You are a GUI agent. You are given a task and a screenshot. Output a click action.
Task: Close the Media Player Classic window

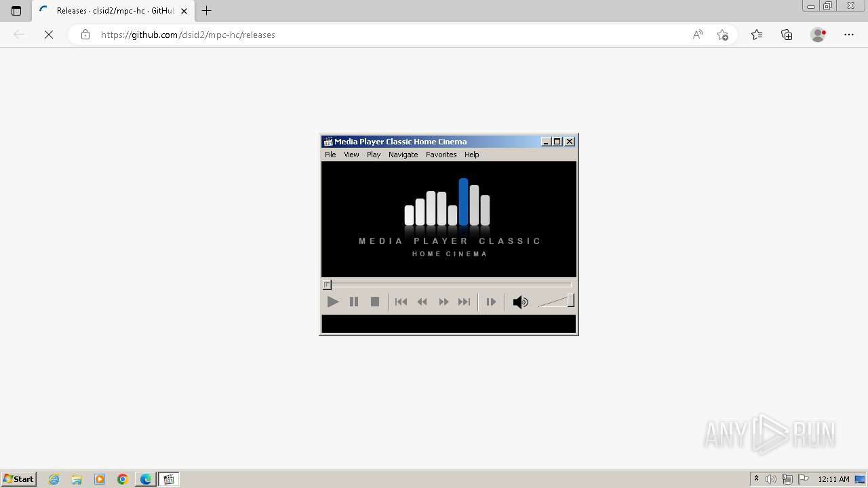pos(570,142)
